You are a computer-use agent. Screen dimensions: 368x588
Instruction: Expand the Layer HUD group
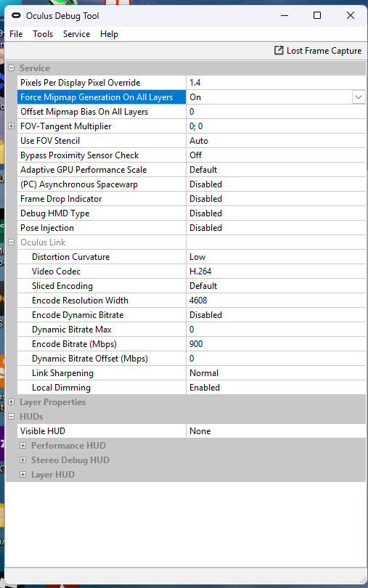pyautogui.click(x=23, y=475)
